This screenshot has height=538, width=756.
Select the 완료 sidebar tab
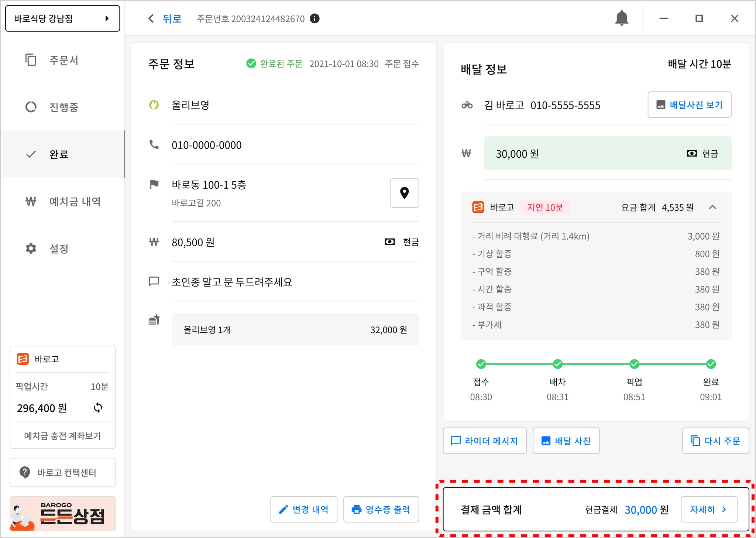(62, 154)
